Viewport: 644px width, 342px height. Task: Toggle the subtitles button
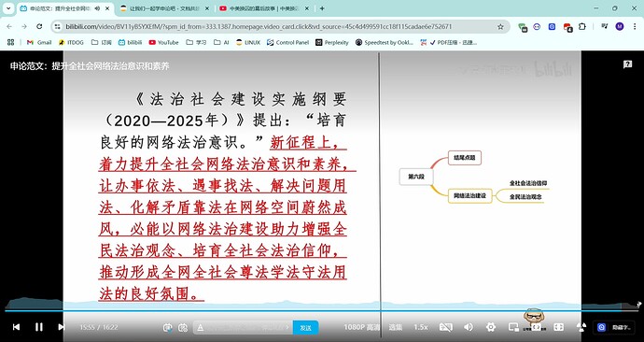pos(445,327)
